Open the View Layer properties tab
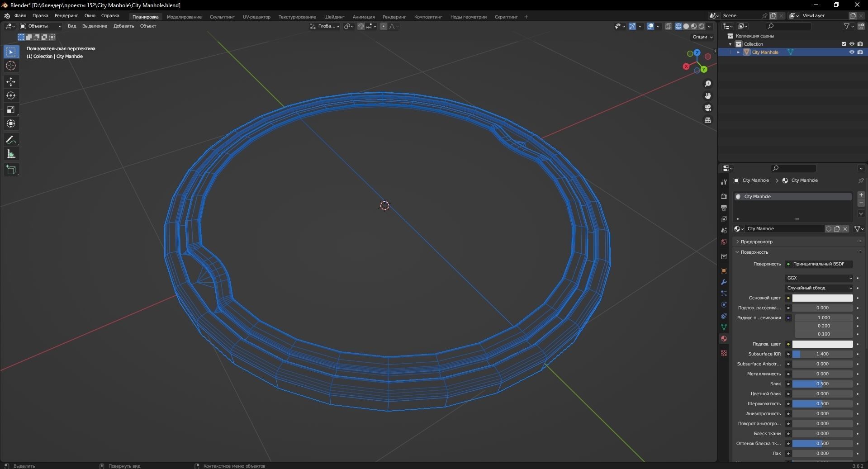Image resolution: width=868 pixels, height=469 pixels. [724, 219]
